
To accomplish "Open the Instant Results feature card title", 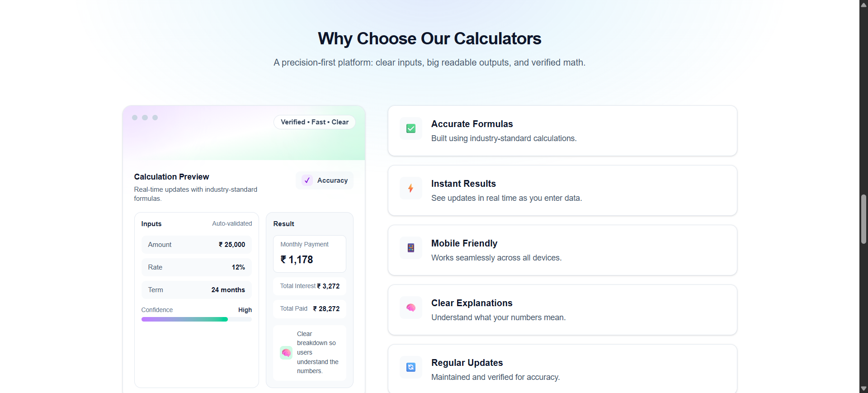I will (x=463, y=184).
